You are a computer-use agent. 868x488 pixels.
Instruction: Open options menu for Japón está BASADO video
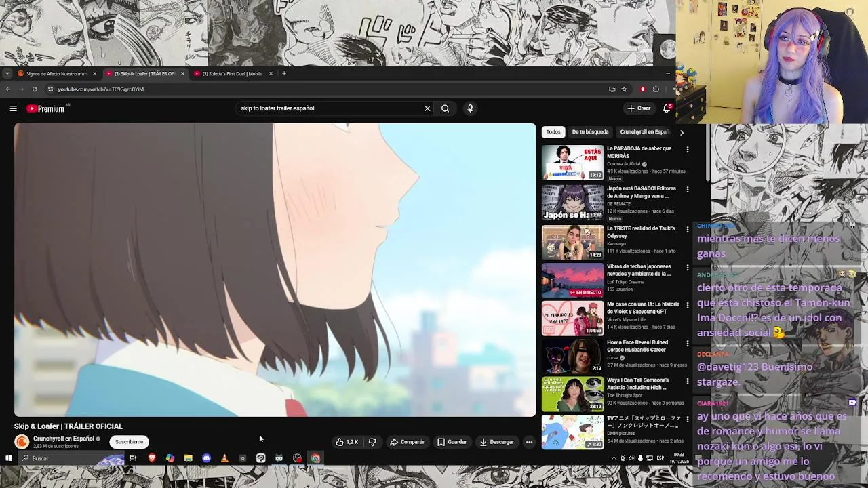[687, 190]
